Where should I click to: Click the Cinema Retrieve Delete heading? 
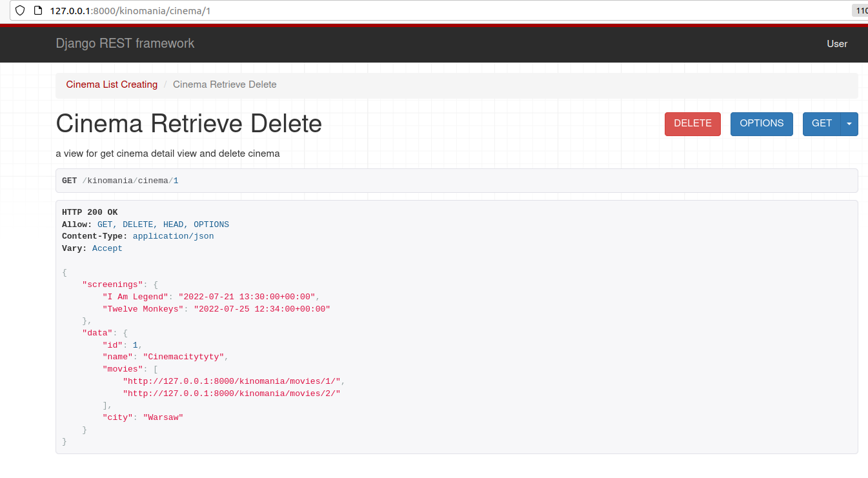(189, 123)
